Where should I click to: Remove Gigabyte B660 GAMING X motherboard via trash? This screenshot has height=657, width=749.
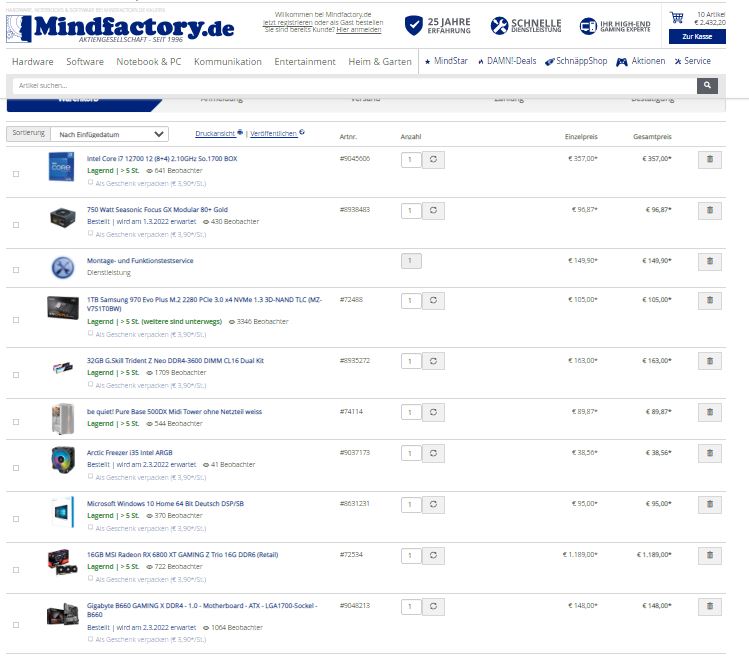point(709,607)
